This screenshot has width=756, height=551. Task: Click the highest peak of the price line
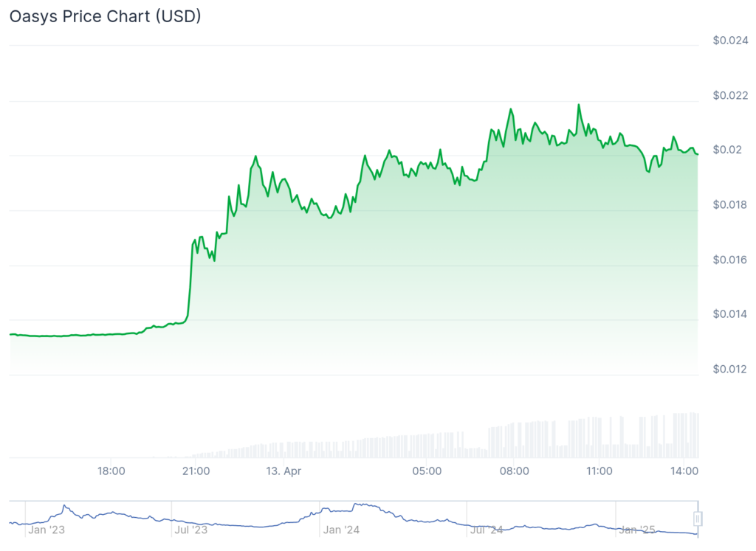579,105
